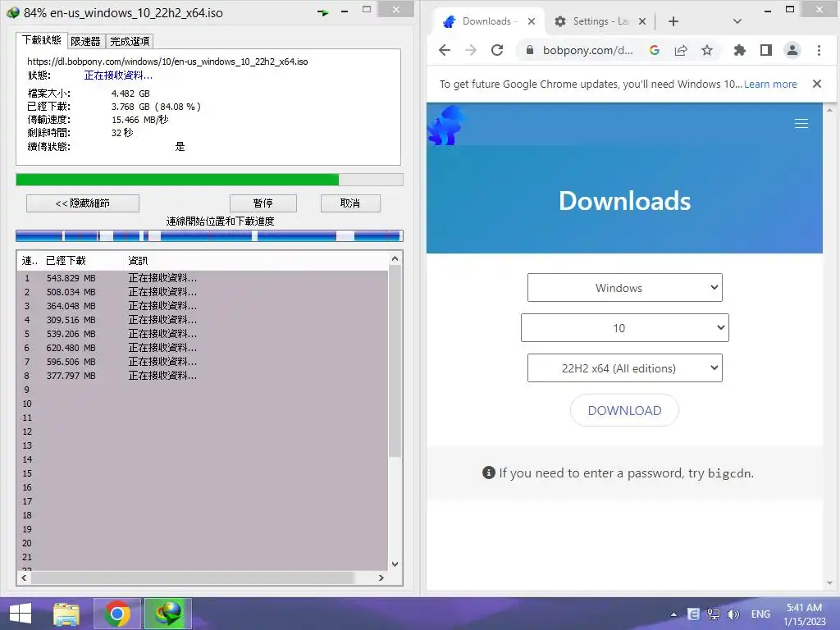Click connection list scroll up arrow
This screenshot has height=630, width=840.
(395, 258)
